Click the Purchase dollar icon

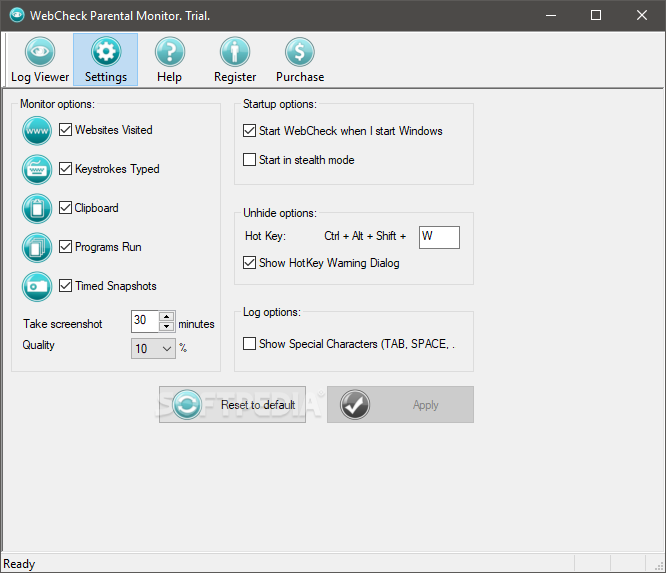click(300, 52)
